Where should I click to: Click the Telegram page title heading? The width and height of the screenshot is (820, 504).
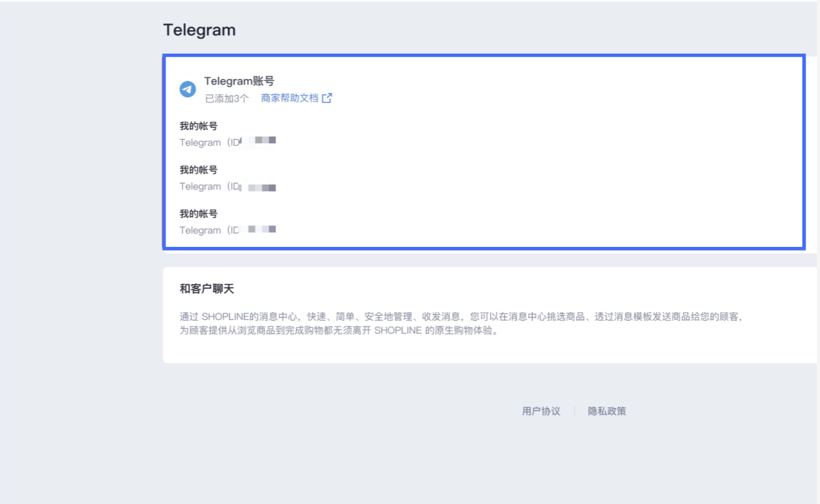pos(199,29)
